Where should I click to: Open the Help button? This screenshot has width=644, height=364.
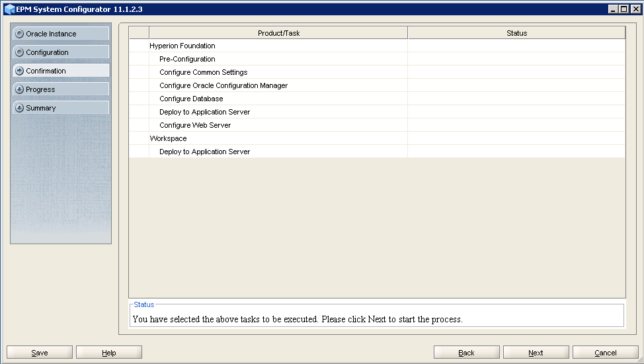coord(109,353)
